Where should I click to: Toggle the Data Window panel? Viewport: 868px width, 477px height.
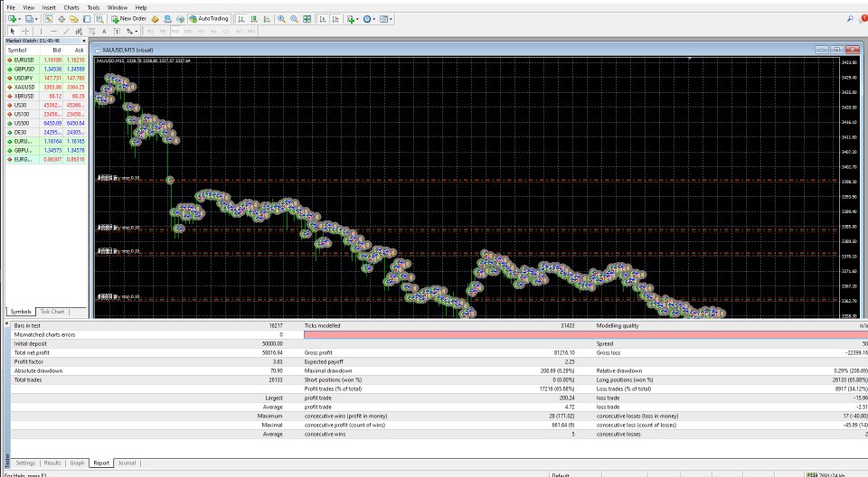pos(61,19)
